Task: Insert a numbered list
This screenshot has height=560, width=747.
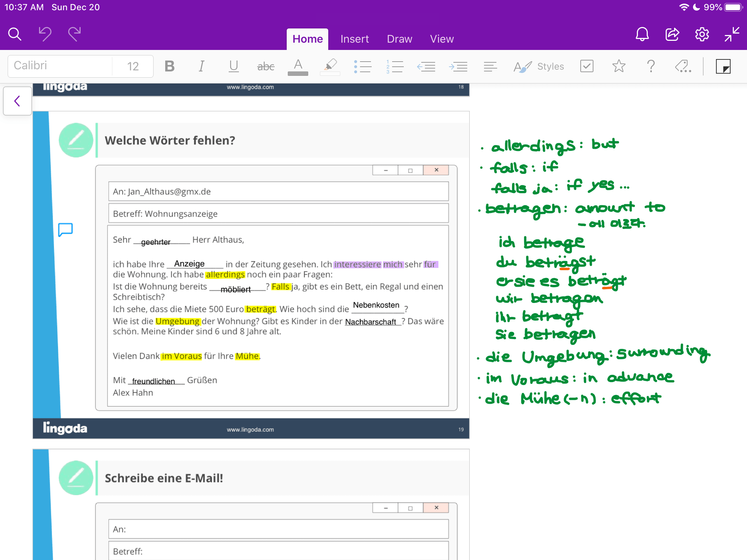Action: click(395, 66)
